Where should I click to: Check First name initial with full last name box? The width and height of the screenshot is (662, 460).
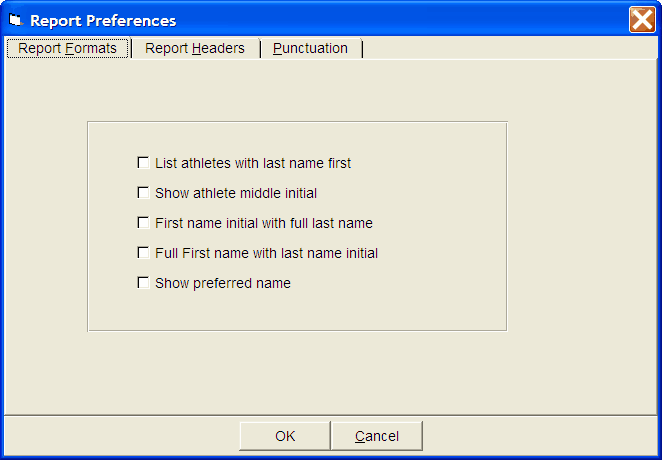click(x=143, y=223)
